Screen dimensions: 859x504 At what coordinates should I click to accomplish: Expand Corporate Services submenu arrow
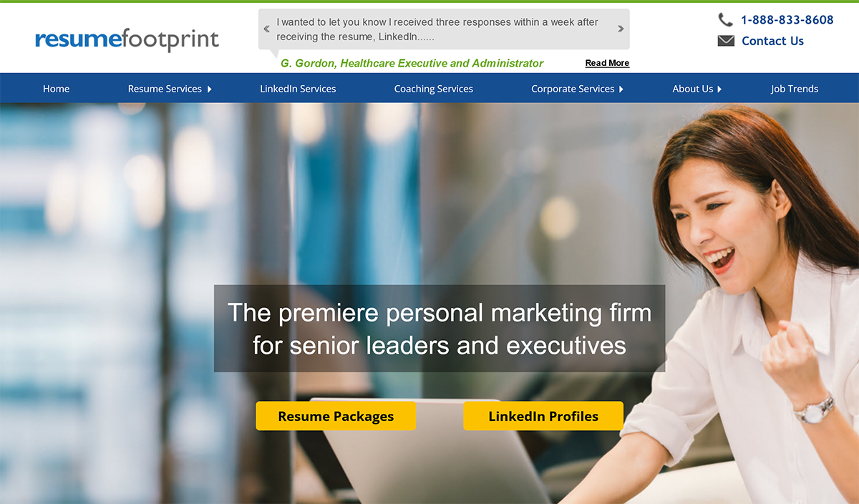tap(621, 89)
